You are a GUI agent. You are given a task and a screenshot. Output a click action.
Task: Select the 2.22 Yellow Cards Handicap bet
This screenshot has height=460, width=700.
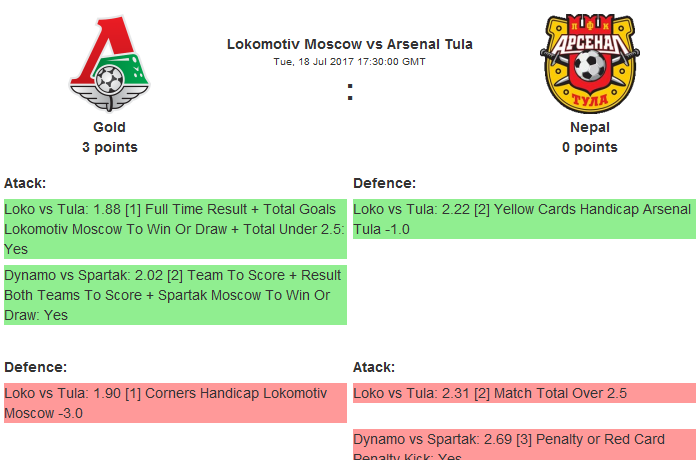[x=524, y=219]
